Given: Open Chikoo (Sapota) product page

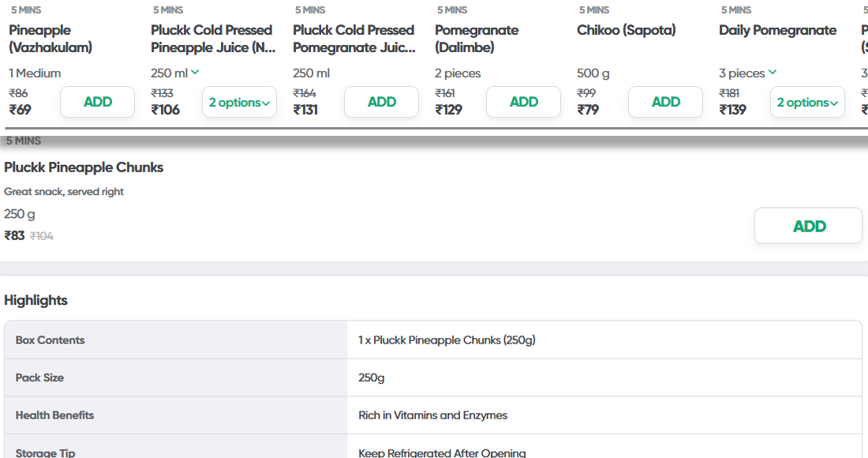Looking at the screenshot, I should 627,31.
